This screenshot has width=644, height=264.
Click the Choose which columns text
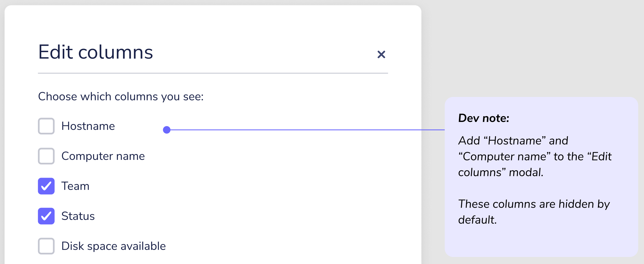121,96
